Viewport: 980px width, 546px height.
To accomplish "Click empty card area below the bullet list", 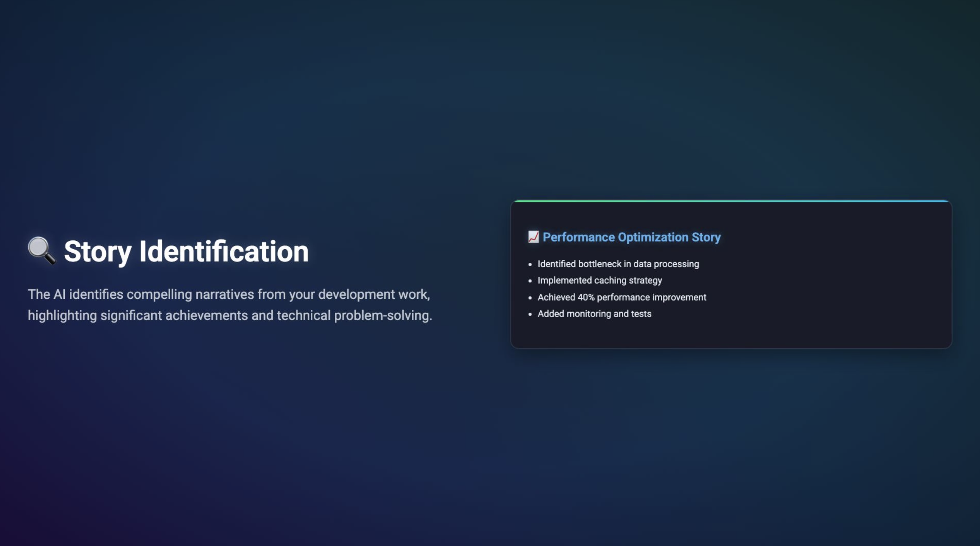I will pyautogui.click(x=731, y=334).
